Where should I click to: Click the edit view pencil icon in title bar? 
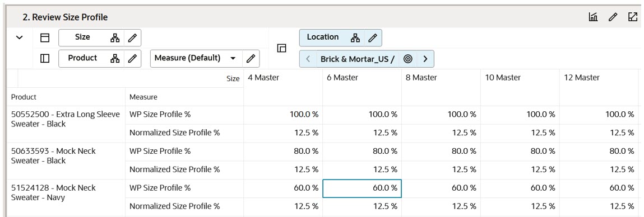613,17
